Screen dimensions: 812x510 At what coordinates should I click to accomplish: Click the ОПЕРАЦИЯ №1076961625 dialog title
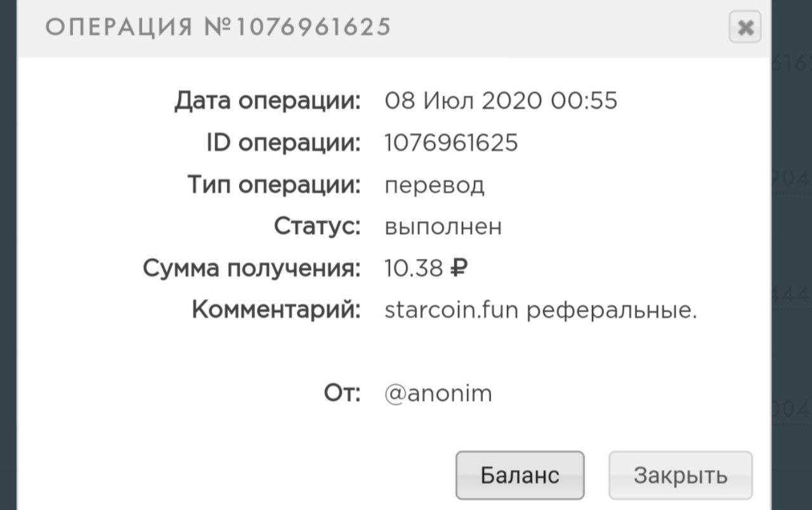tap(218, 27)
